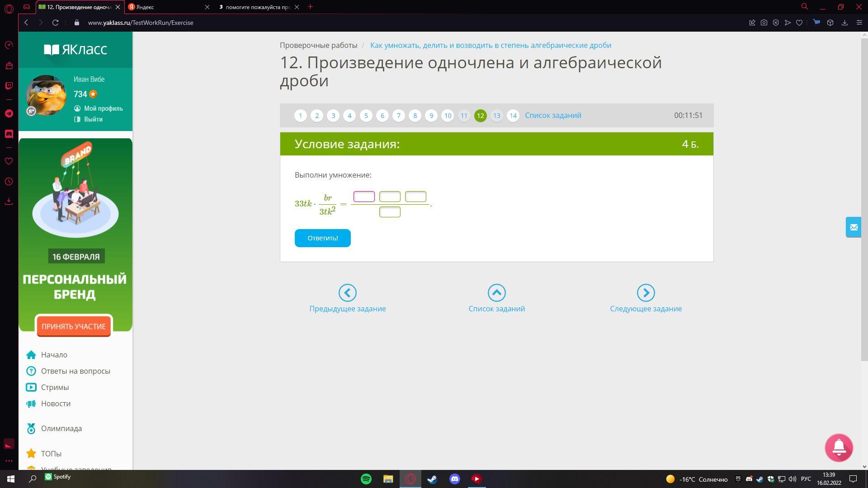
Task: Click the heart bookmark icon in address bar
Action: click(x=799, y=23)
